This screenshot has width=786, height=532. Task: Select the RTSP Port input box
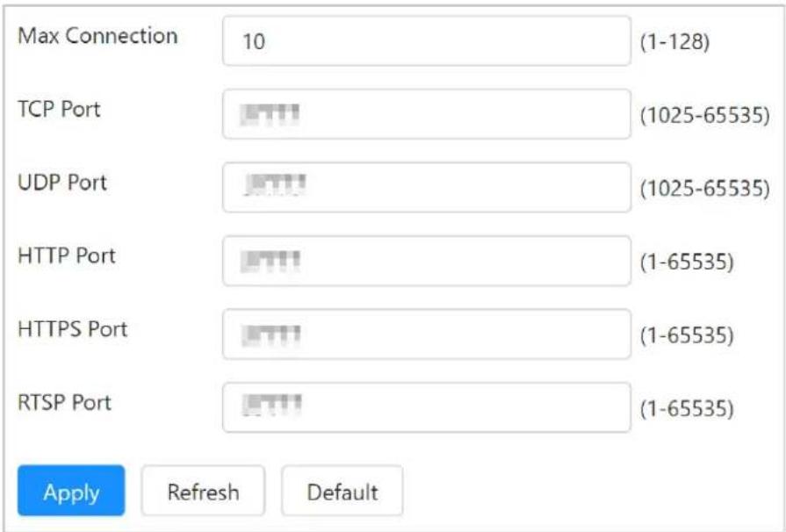tap(427, 407)
